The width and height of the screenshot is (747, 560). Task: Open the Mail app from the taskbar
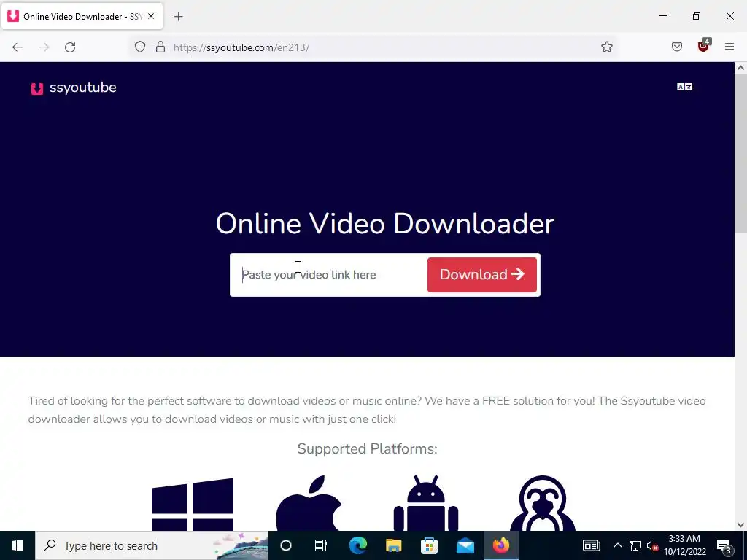(465, 545)
